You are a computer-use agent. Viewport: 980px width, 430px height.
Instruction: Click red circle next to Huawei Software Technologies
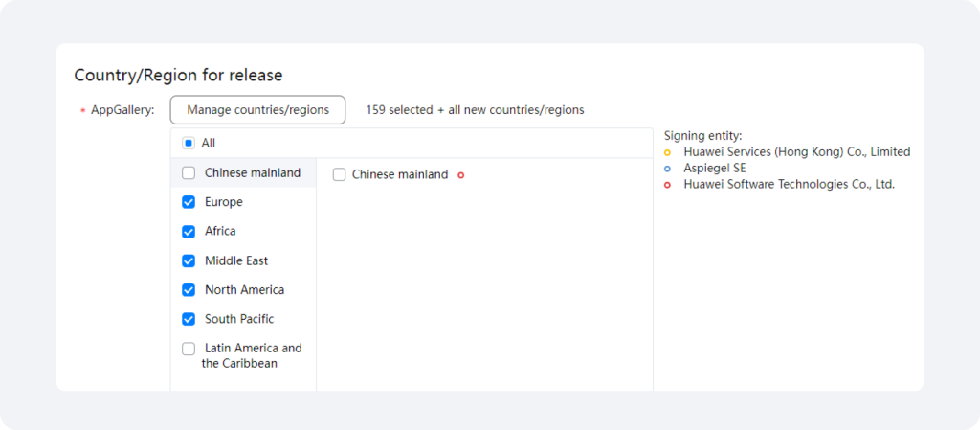pyautogui.click(x=667, y=185)
